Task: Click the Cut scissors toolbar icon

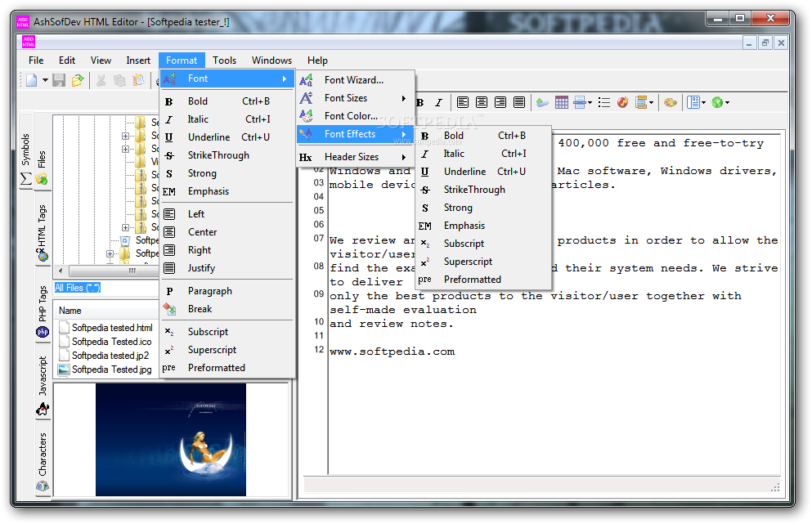Action: pos(101,80)
